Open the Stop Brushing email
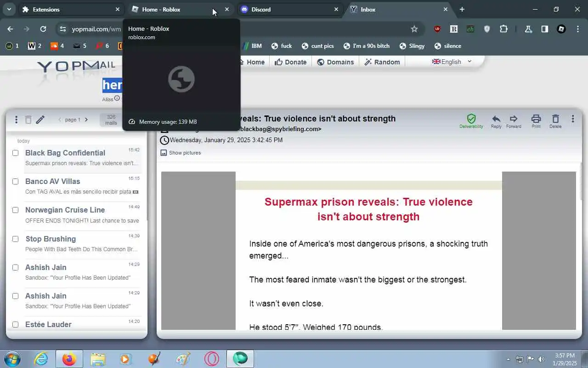Screen dimensions: 588x368 pyautogui.click(x=82, y=244)
